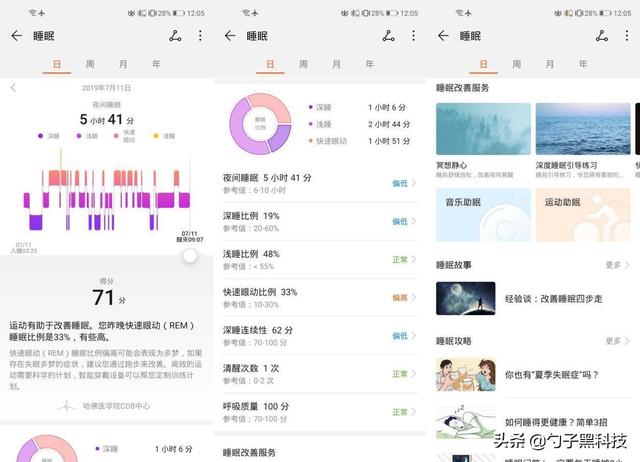Select the 月 tab above the donut chart

(x=338, y=64)
